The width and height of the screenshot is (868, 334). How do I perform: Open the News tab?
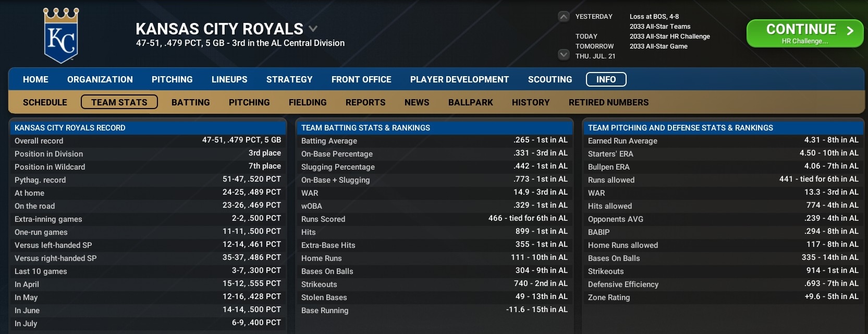[417, 102]
